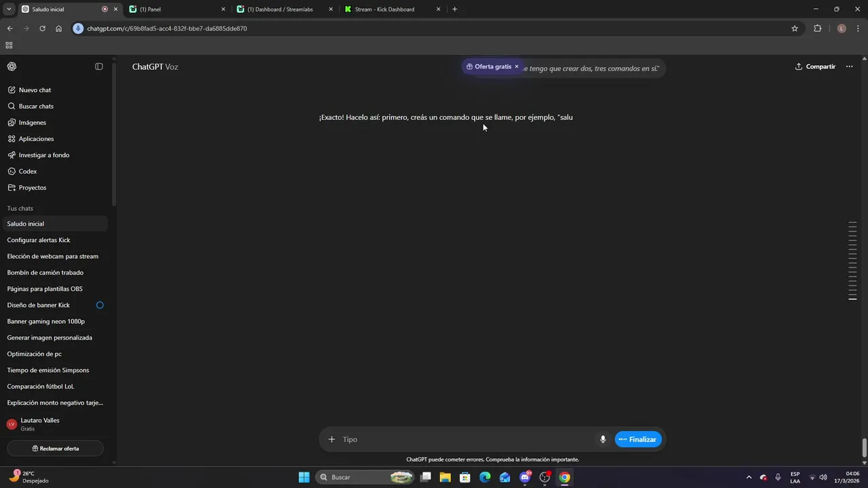Bookmark this page with the star
Image resolution: width=868 pixels, height=488 pixels.
795,28
